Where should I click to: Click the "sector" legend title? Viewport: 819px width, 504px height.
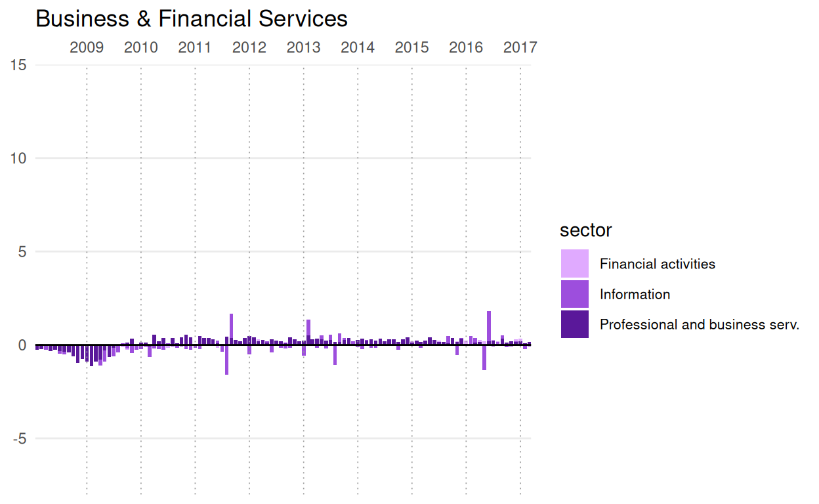pos(585,230)
